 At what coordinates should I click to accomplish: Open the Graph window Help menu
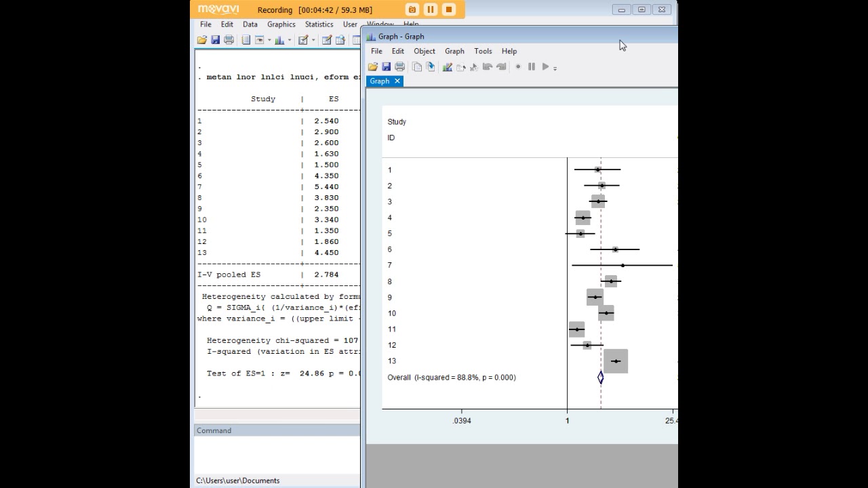(x=509, y=51)
